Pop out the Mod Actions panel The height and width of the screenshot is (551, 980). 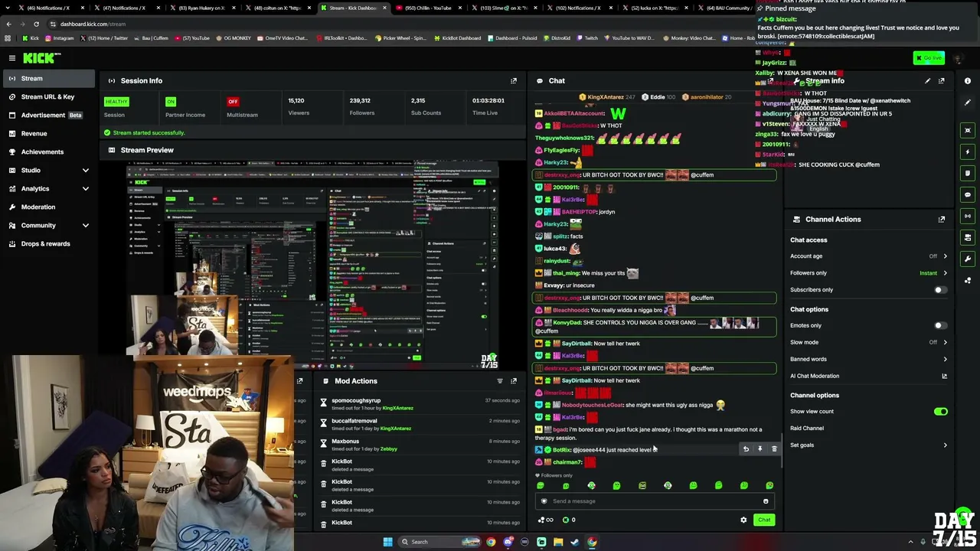pos(514,381)
